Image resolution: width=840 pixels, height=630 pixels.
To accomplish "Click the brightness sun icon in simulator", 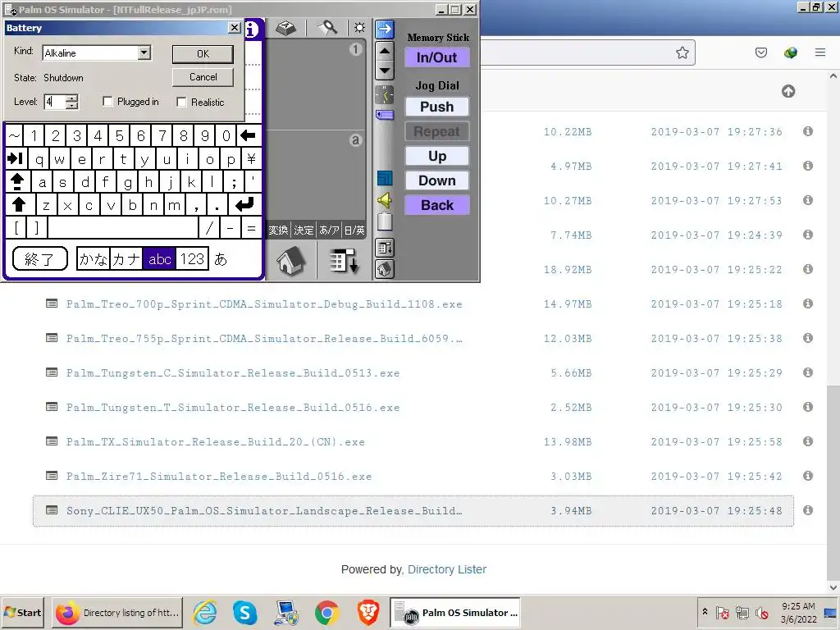I will (359, 28).
